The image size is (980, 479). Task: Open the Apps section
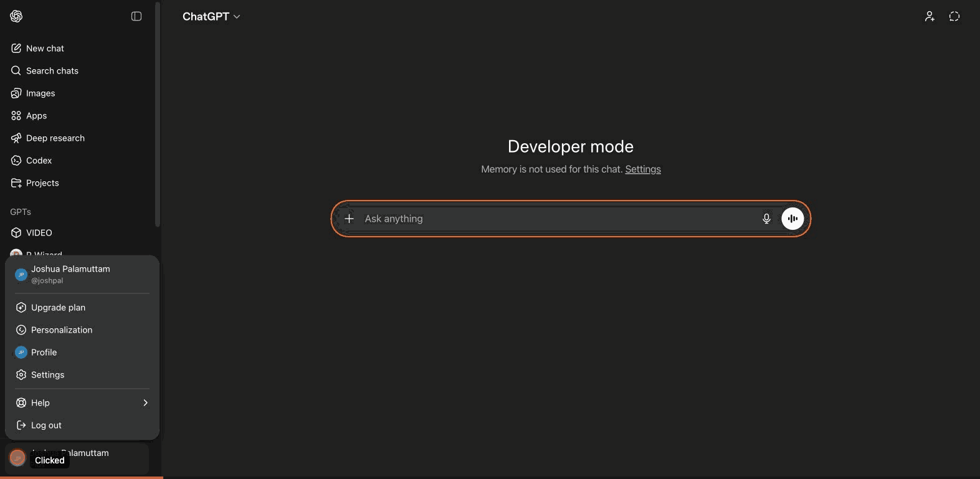coord(78,115)
